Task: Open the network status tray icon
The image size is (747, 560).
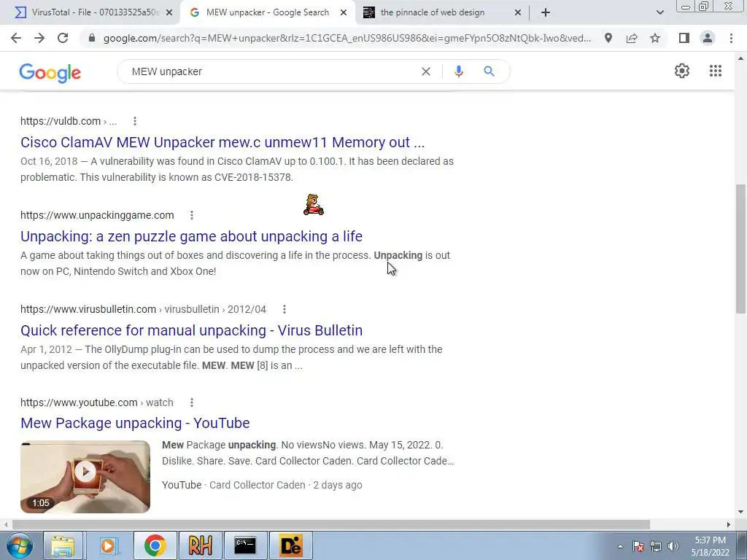Action: coord(656,546)
